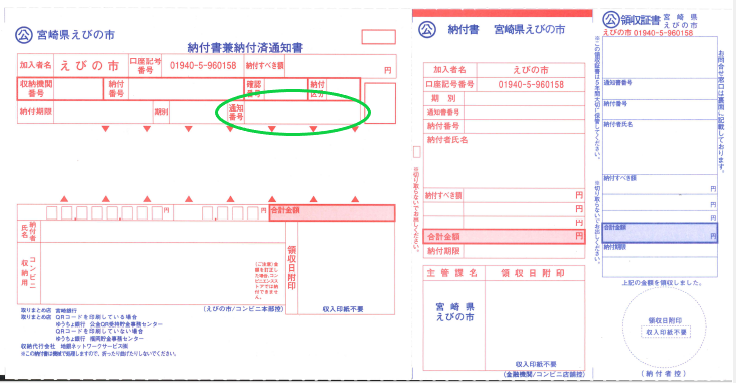Click 宮崎県えびの市 heading of the middle slip

[529, 30]
